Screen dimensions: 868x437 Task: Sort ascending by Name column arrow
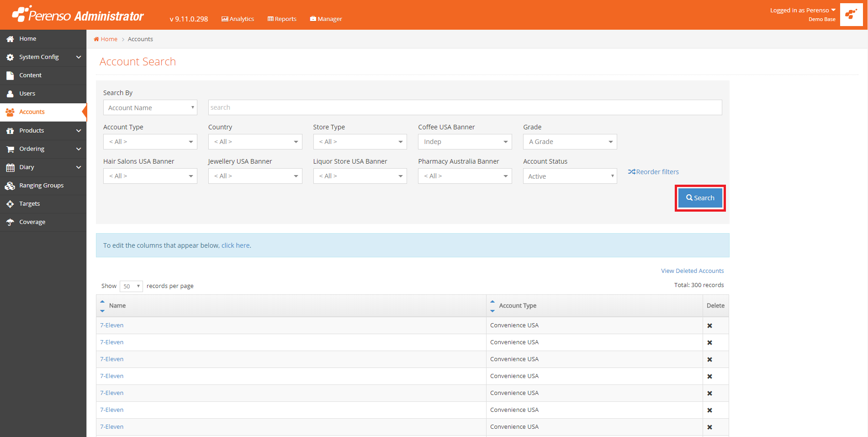tap(102, 302)
